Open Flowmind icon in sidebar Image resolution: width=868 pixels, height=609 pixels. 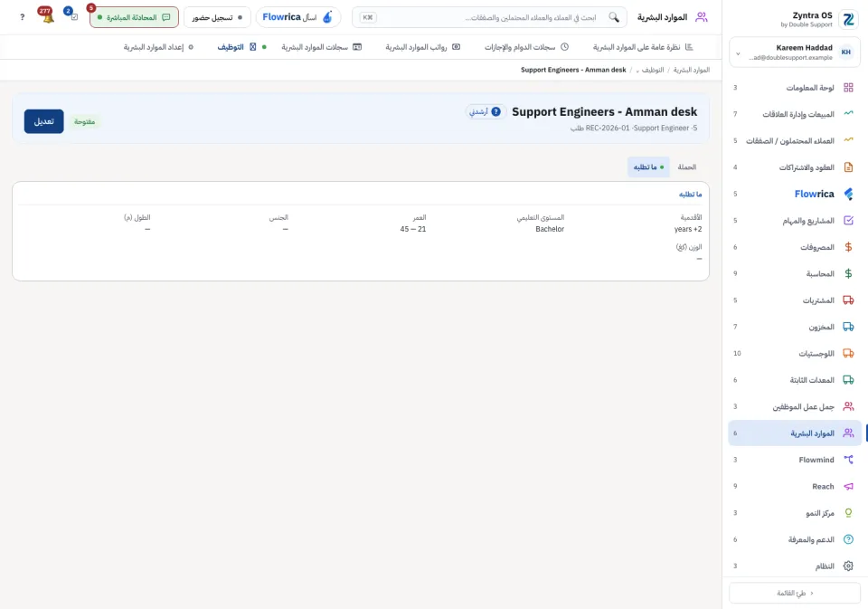pyautogui.click(x=848, y=460)
